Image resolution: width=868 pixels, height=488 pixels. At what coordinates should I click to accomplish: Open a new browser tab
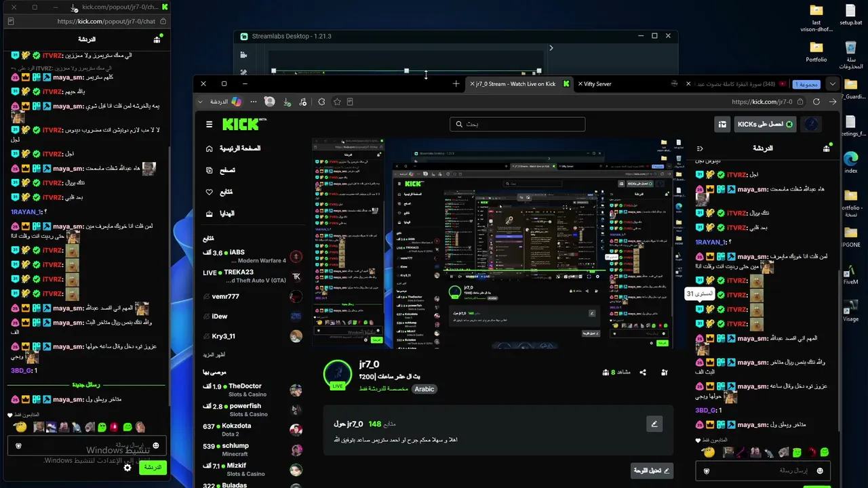tap(456, 83)
